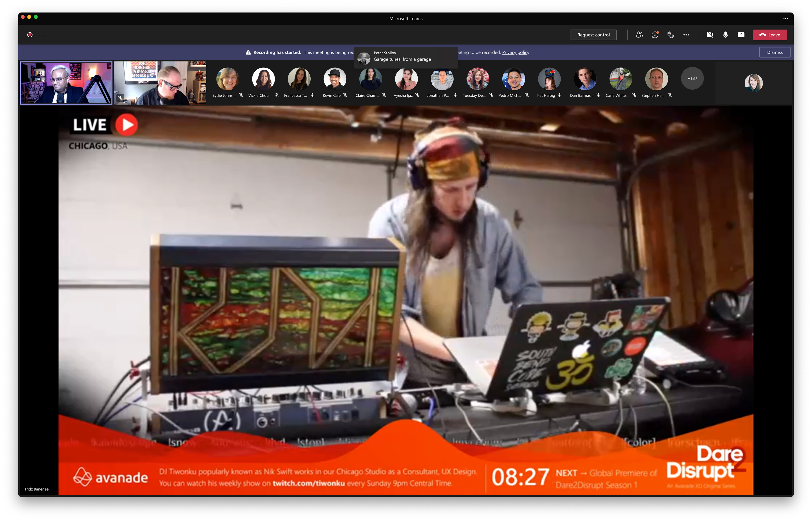The height and width of the screenshot is (521, 812).
Task: Click the warning icon in recording banner
Action: point(248,52)
